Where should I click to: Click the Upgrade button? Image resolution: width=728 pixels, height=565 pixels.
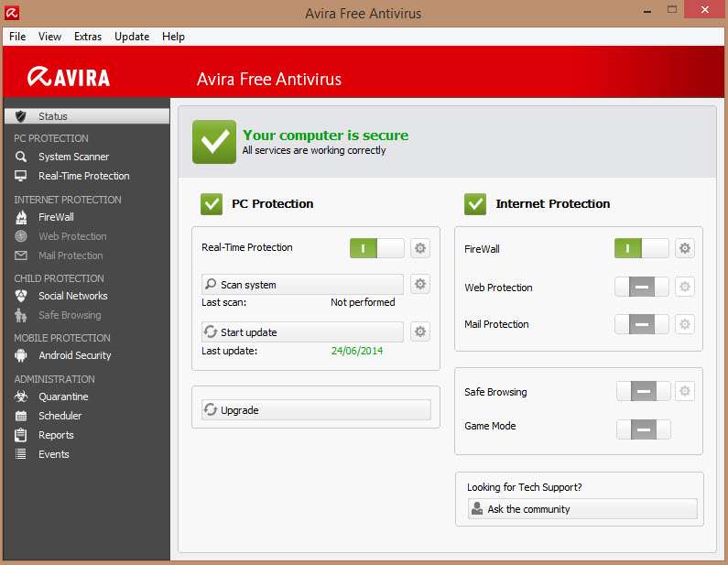316,410
